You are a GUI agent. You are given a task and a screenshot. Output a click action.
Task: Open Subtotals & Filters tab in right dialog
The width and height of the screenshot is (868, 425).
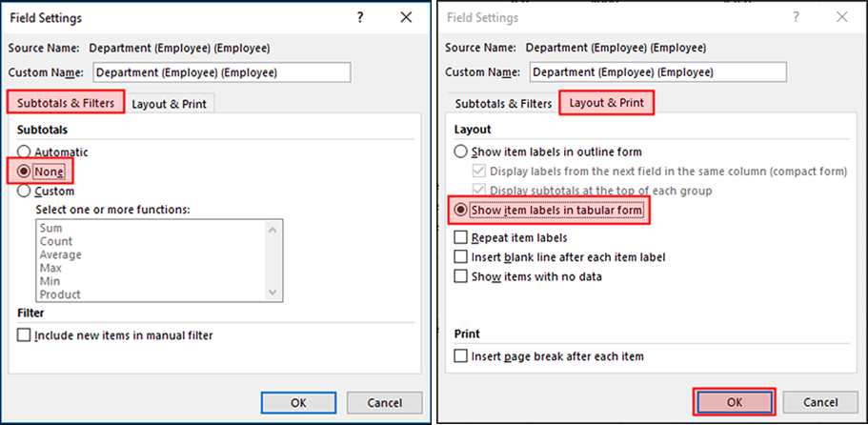[503, 104]
